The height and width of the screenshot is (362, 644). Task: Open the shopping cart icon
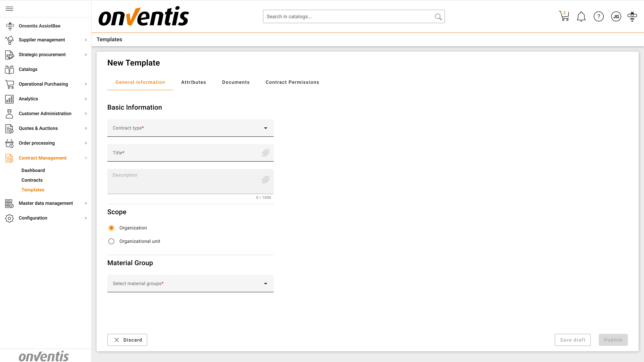point(564,16)
